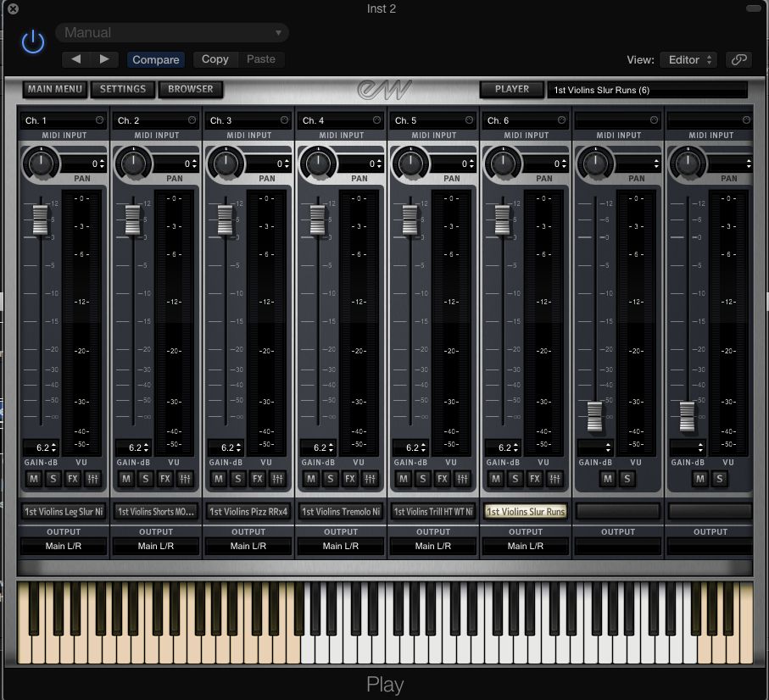Open FX panel for Ch. 6

(535, 479)
